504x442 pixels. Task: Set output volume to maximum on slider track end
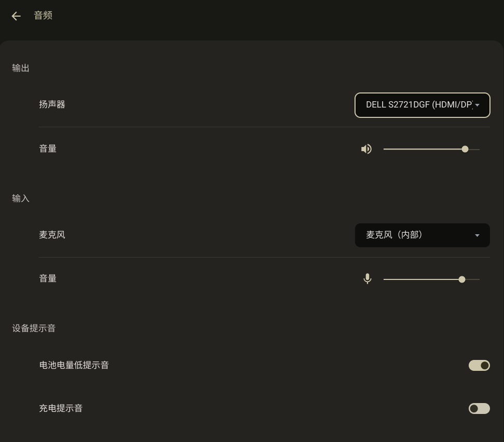pos(479,149)
